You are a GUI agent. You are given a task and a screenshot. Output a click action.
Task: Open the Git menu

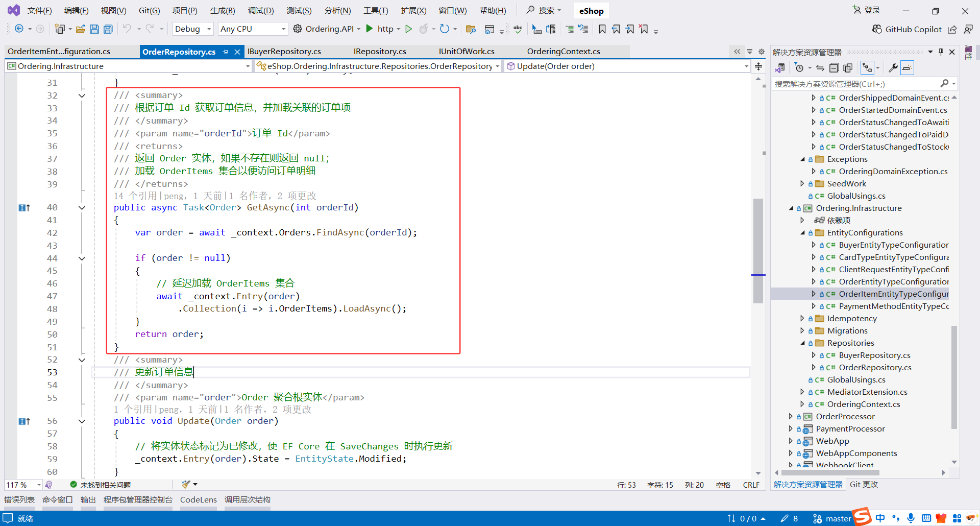[x=149, y=10]
